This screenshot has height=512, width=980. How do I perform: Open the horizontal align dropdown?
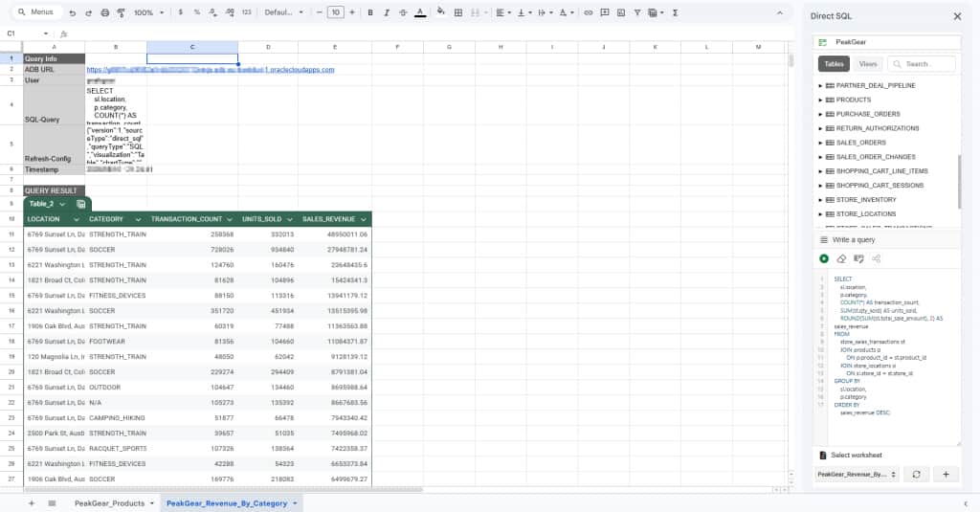tap(502, 12)
